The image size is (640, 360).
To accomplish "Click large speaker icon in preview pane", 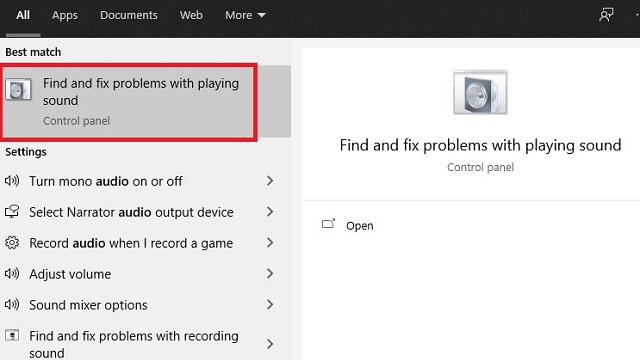I will point(480,92).
